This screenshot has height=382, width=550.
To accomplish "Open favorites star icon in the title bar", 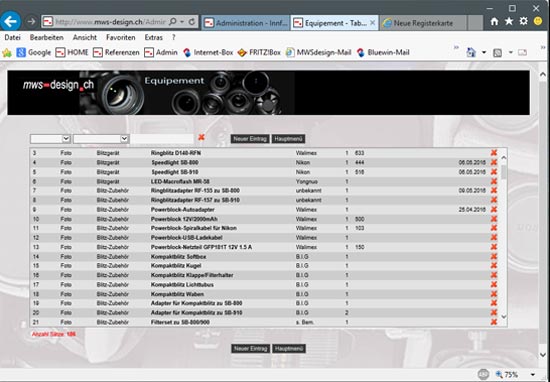I will (x=509, y=21).
